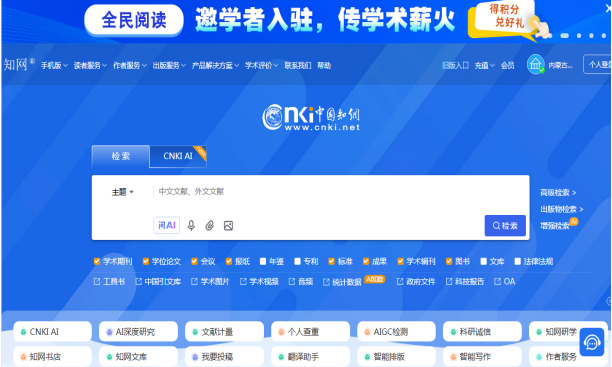Open the 主题 search field dropdown

point(123,192)
